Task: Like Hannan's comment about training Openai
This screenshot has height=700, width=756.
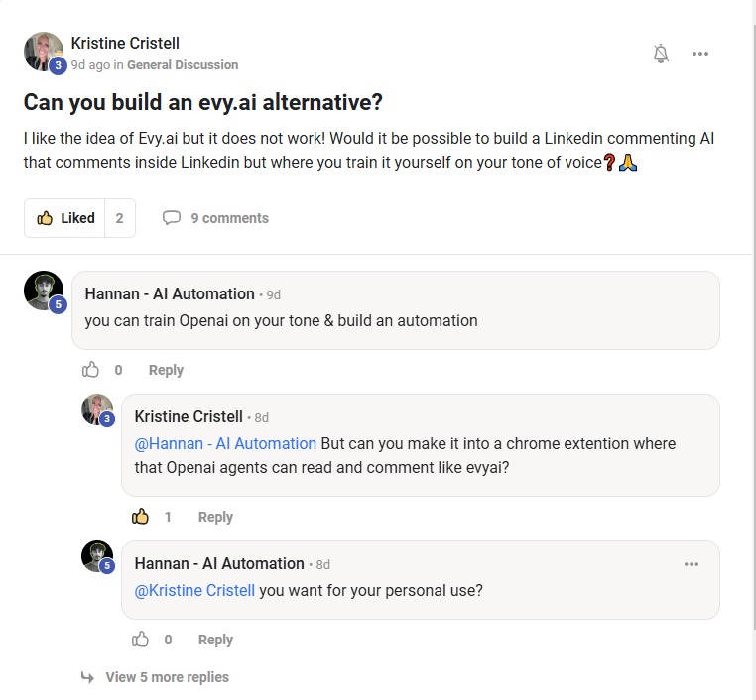Action: coord(91,370)
